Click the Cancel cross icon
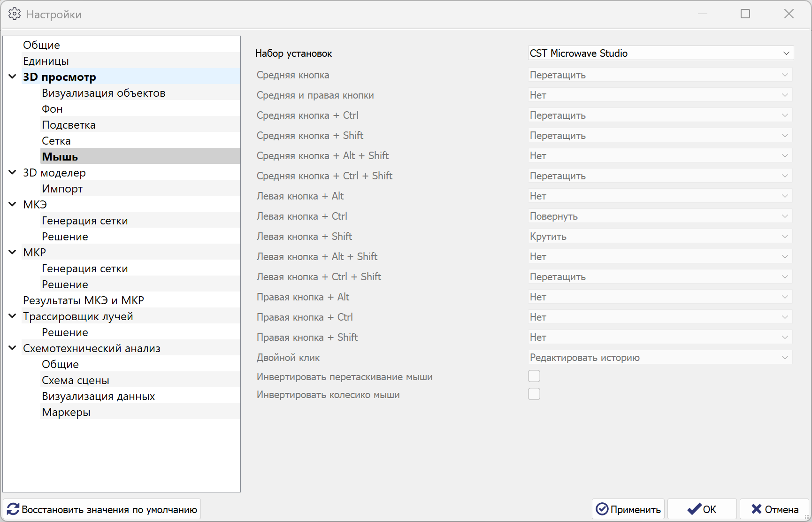 click(x=756, y=509)
